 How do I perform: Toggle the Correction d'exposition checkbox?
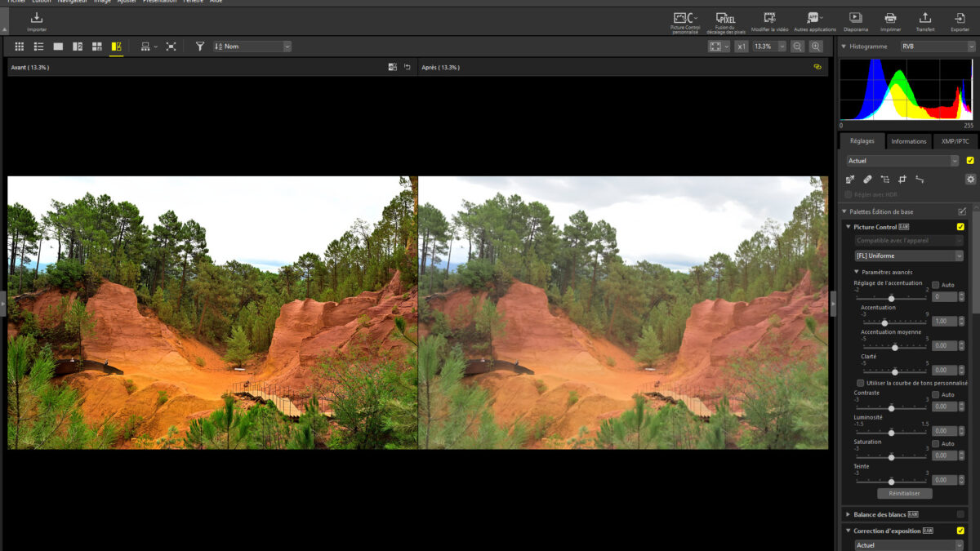pos(960,531)
